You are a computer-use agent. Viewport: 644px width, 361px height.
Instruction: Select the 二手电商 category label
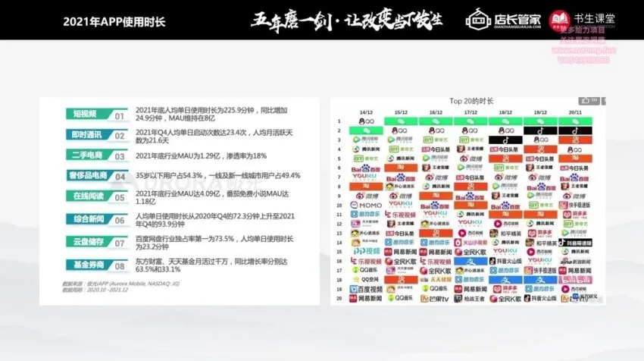click(86, 155)
